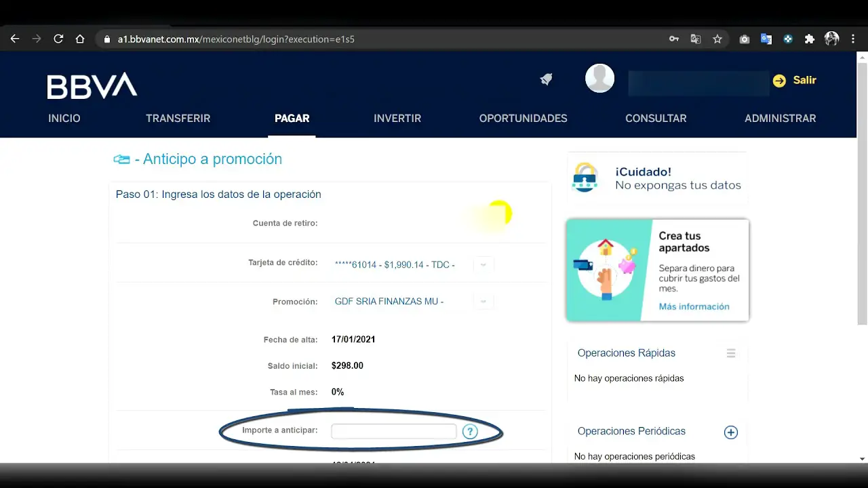Click Paso 01: Ingresa los datos heading
Viewport: 868px width, 488px height.
click(x=218, y=195)
